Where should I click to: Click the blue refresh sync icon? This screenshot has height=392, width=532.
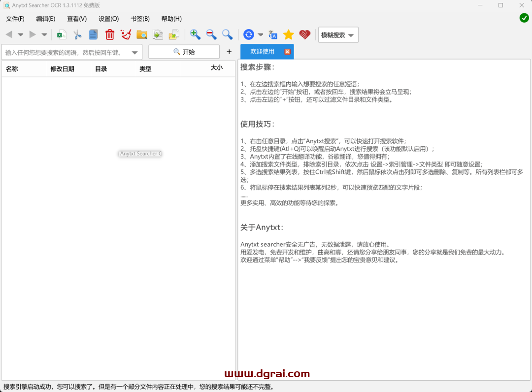(x=249, y=34)
